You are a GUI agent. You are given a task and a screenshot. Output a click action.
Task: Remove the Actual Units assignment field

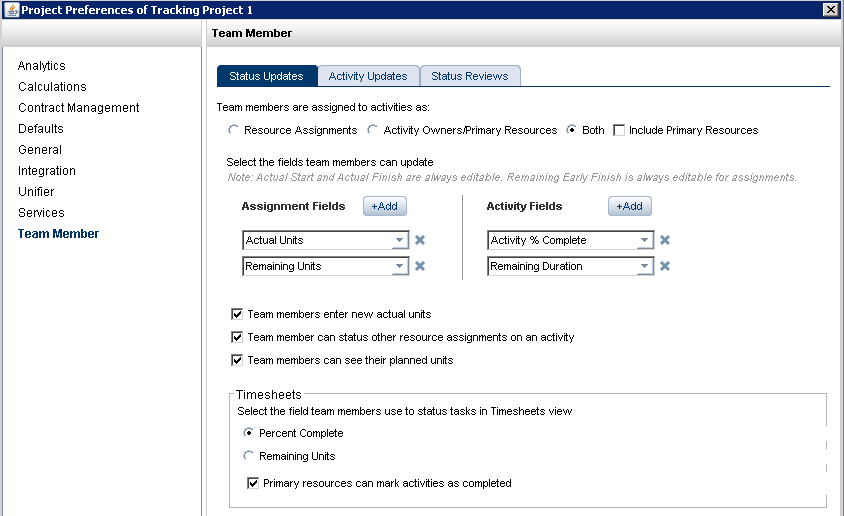(420, 240)
